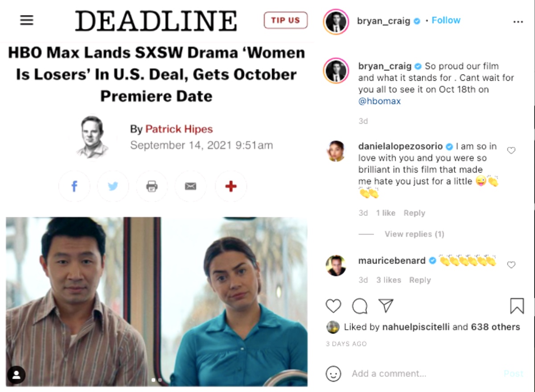Image resolution: width=535 pixels, height=392 pixels.
Task: Share article via Facebook icon
Action: pyautogui.click(x=74, y=186)
